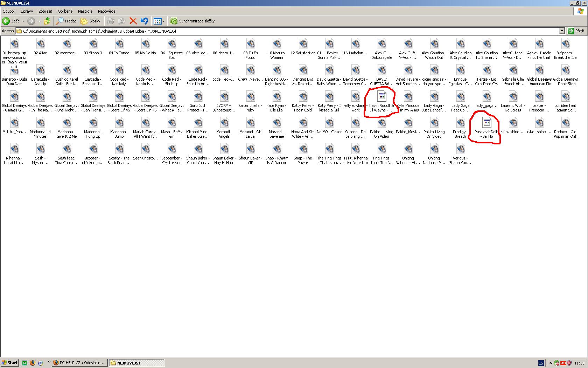
Task: Select the Pussycat Dolls - Jai Ho file icon
Action: (486, 122)
